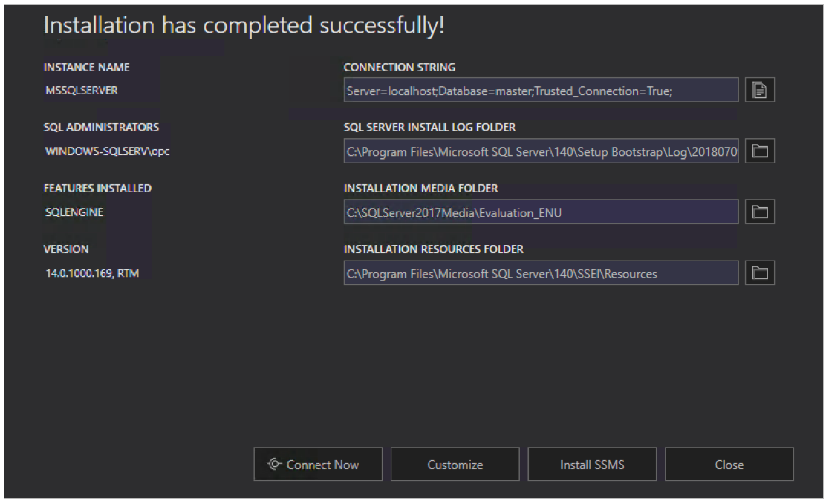829x504 pixels.
Task: Click the FEATURES INSTALLED label
Action: tap(97, 188)
